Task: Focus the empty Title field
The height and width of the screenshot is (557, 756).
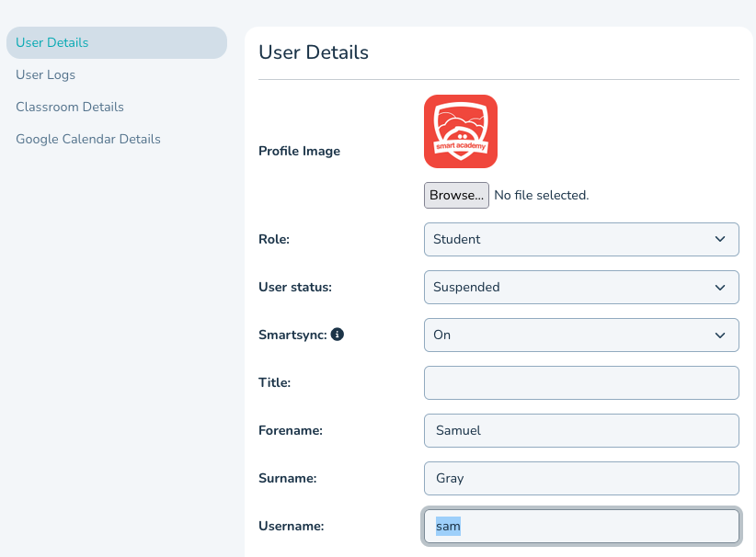Action: pyautogui.click(x=581, y=382)
